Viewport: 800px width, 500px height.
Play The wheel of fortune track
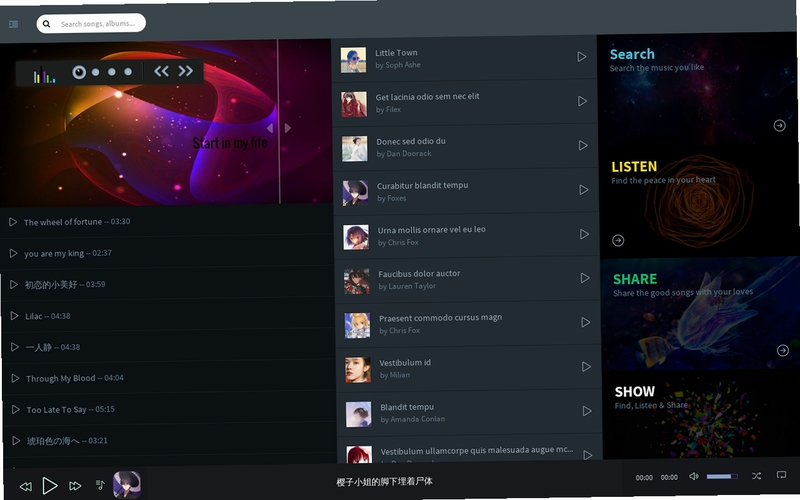(x=13, y=222)
